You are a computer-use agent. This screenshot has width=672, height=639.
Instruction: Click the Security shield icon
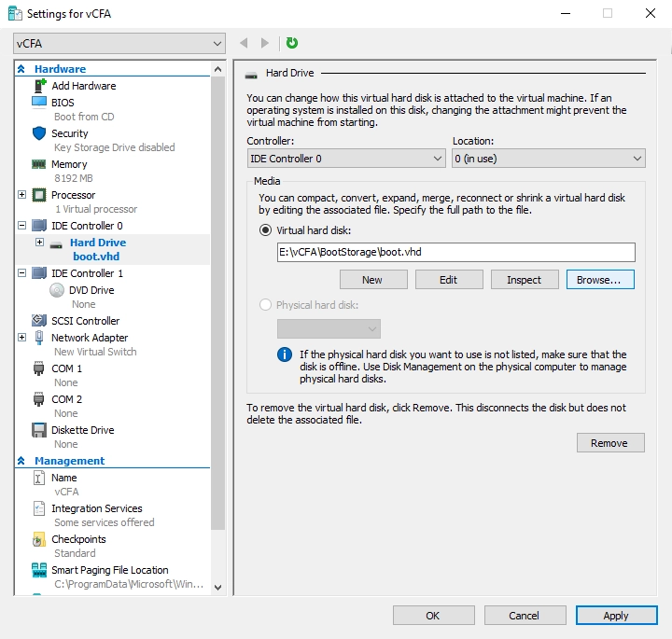point(39,133)
